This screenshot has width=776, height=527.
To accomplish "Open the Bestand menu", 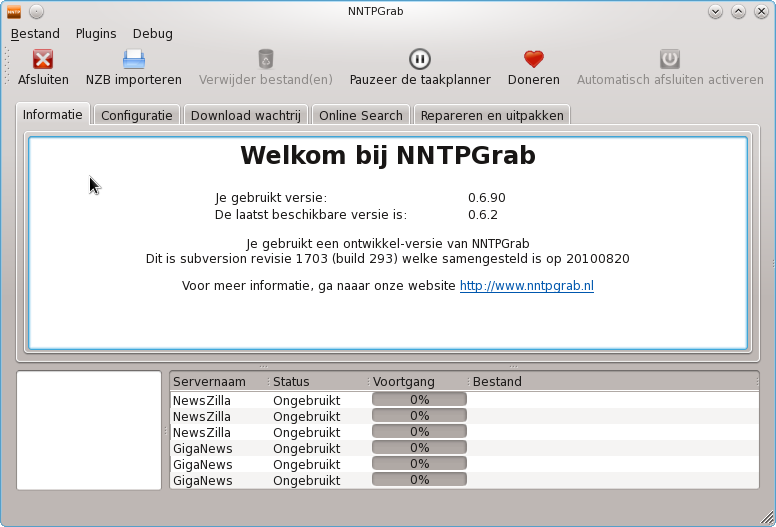I will (35, 34).
